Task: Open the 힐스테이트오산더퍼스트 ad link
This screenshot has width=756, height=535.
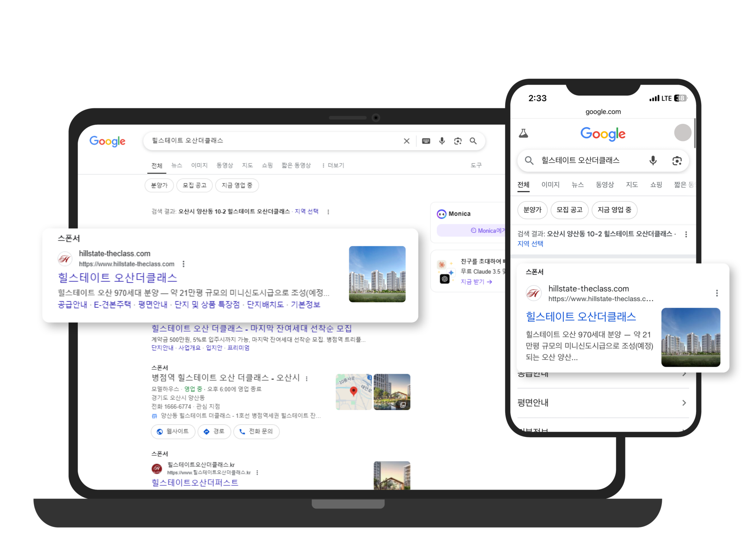Action: (195, 483)
